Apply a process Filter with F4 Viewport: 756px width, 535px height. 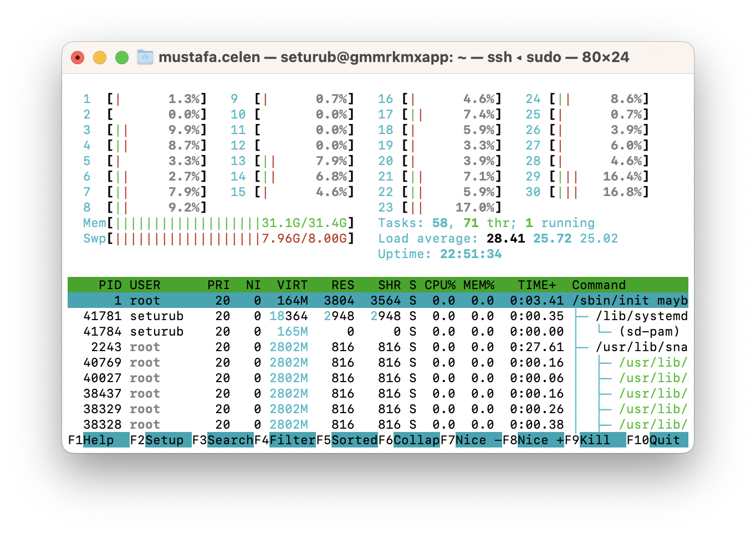[285, 440]
